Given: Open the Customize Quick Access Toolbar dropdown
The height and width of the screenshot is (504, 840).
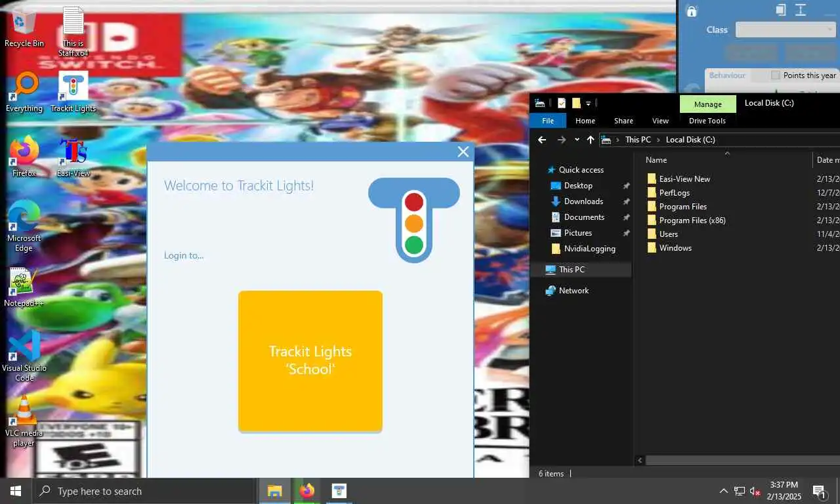Looking at the screenshot, I should [589, 103].
